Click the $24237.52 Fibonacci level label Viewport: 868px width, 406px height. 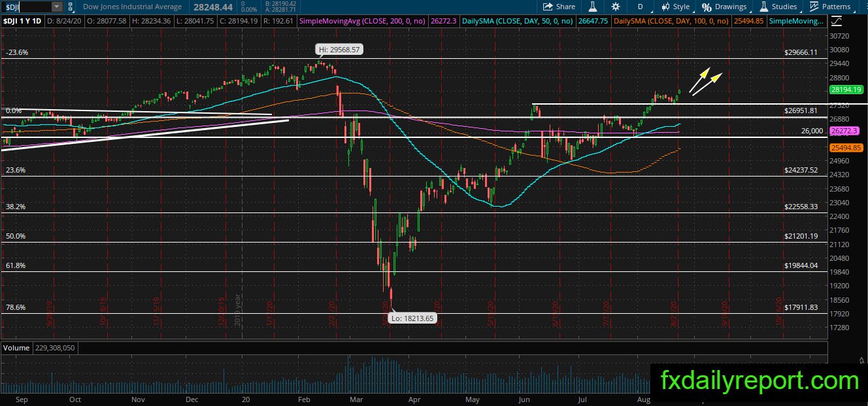[x=801, y=170]
